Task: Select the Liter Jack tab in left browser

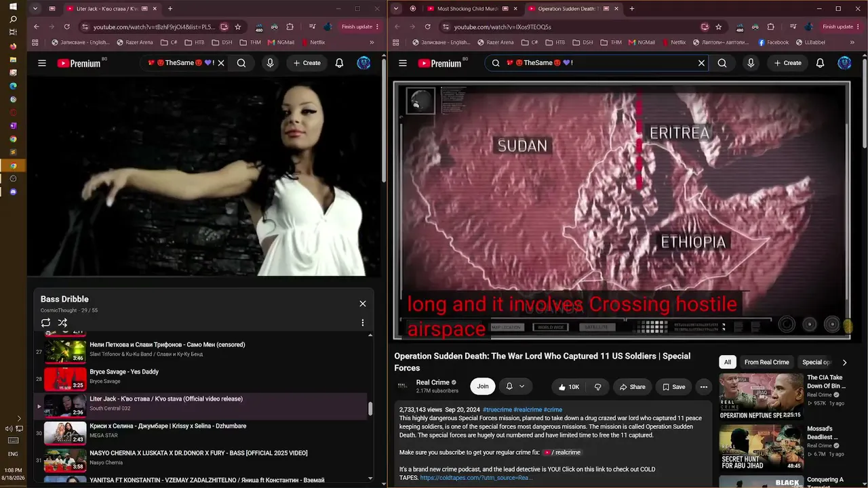Action: 112,9
